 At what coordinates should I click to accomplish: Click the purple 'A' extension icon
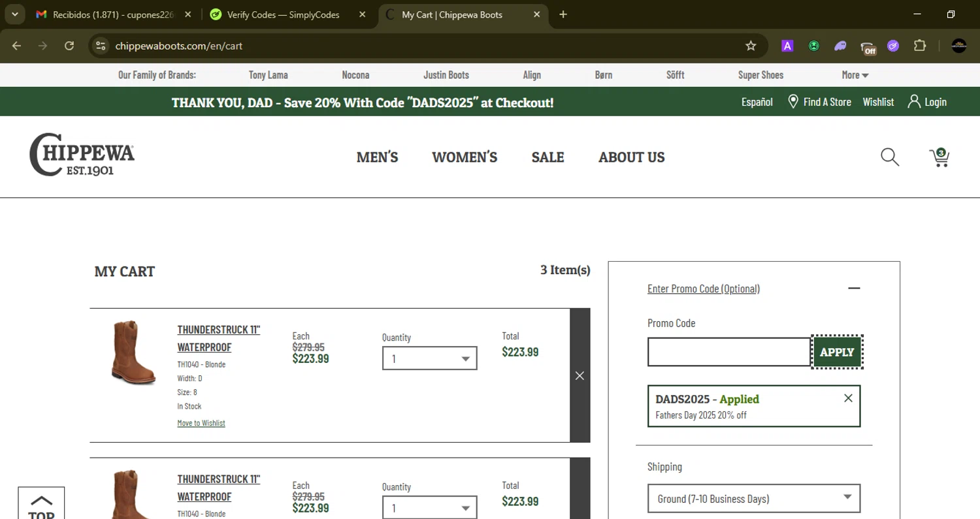coord(787,46)
